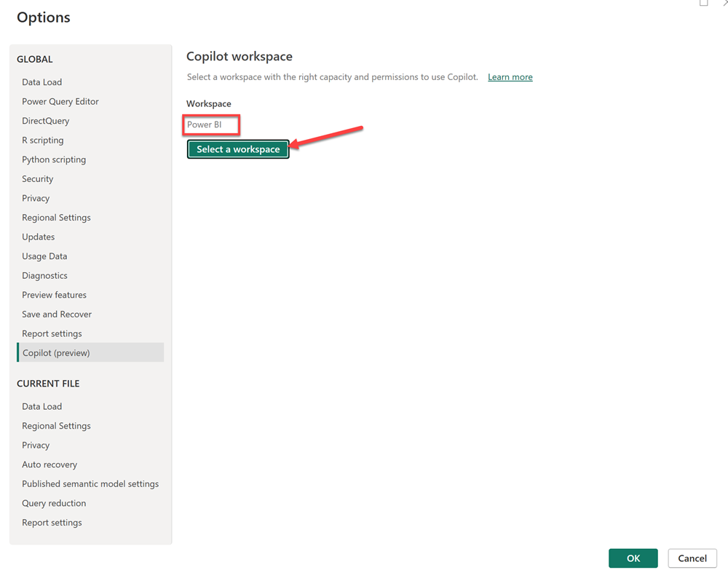Image resolution: width=728 pixels, height=578 pixels.
Task: Click the Select a workspace button
Action: (238, 149)
